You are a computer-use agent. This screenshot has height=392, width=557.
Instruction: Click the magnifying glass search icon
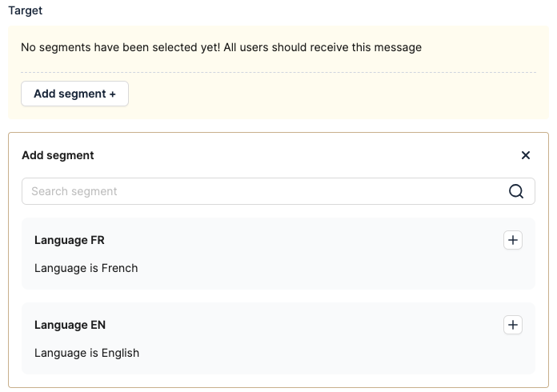(516, 191)
